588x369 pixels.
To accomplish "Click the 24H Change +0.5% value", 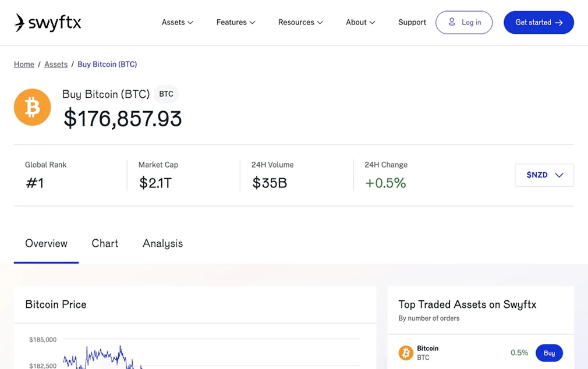I will click(385, 183).
